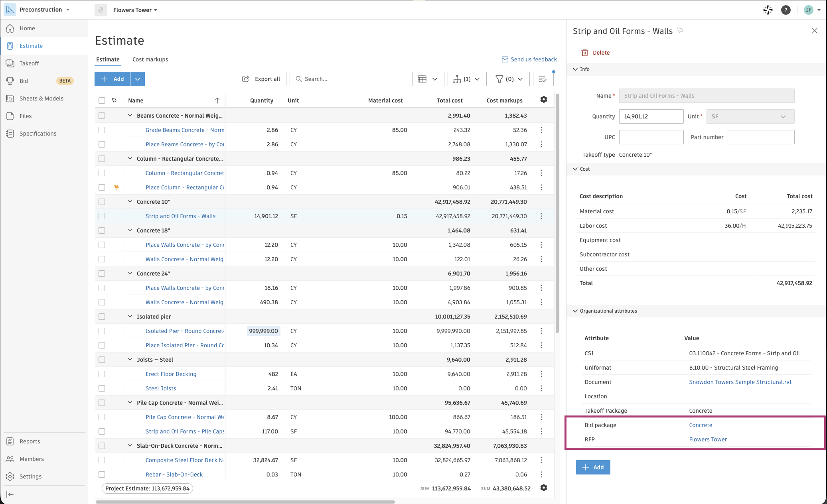Image resolution: width=827 pixels, height=504 pixels.
Task: Check the Concrete 10" group checkbox
Action: pyautogui.click(x=102, y=202)
